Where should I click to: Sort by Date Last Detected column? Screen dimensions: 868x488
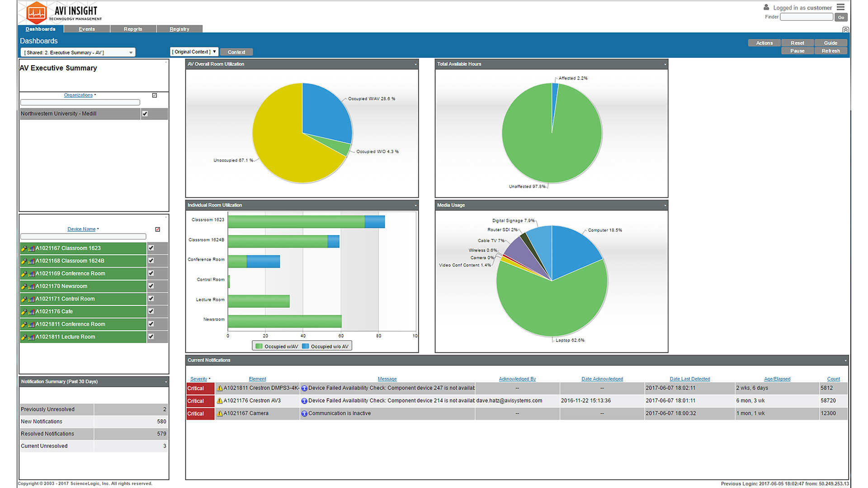coord(690,379)
